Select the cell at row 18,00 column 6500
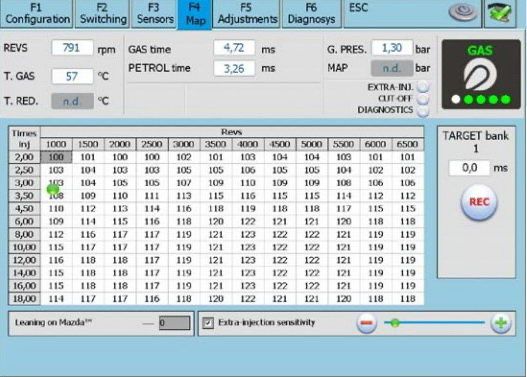 pyautogui.click(x=407, y=299)
